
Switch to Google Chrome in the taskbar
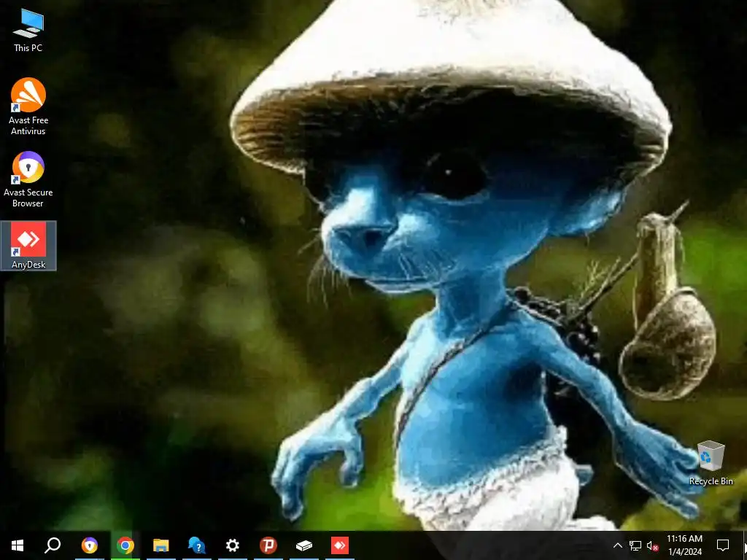coord(125,545)
